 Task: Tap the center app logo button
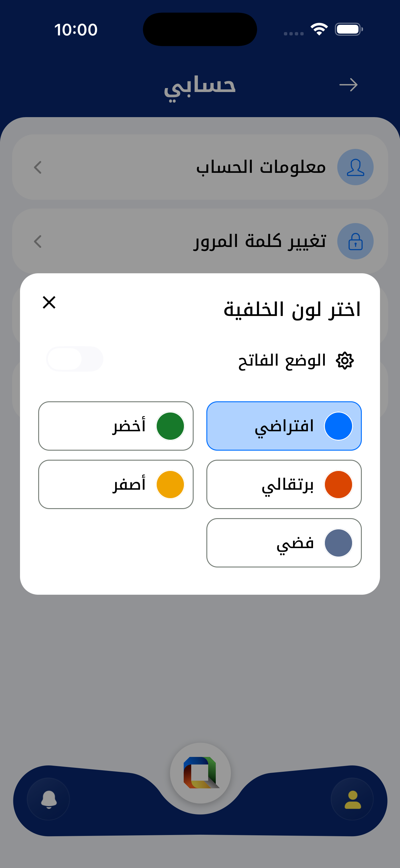tap(200, 773)
